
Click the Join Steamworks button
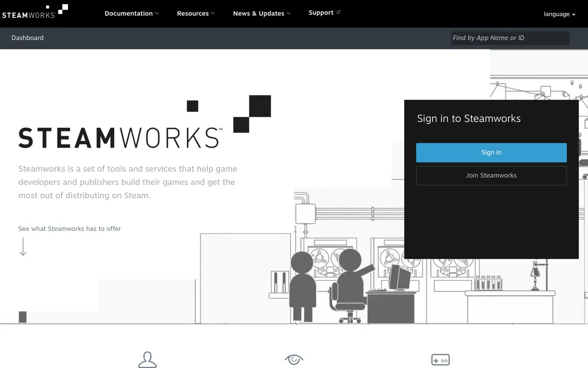491,175
